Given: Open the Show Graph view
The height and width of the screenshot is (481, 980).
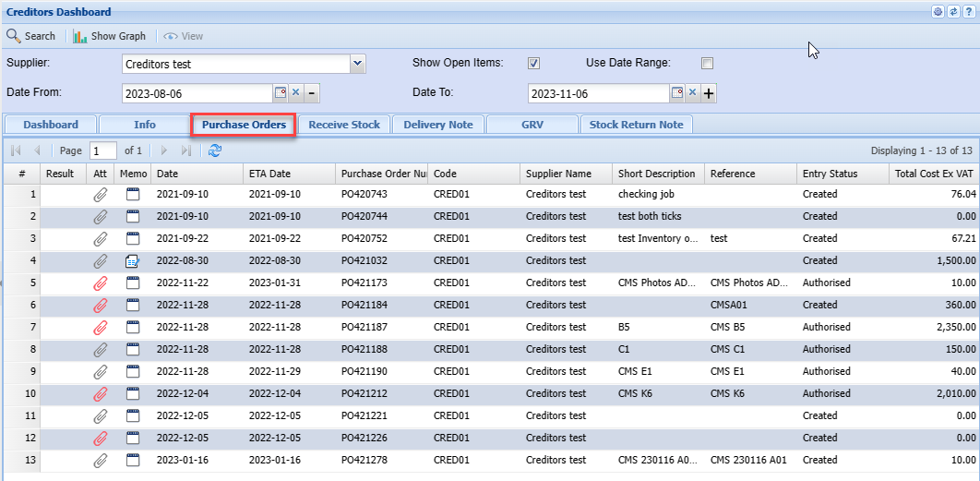Looking at the screenshot, I should (x=110, y=36).
